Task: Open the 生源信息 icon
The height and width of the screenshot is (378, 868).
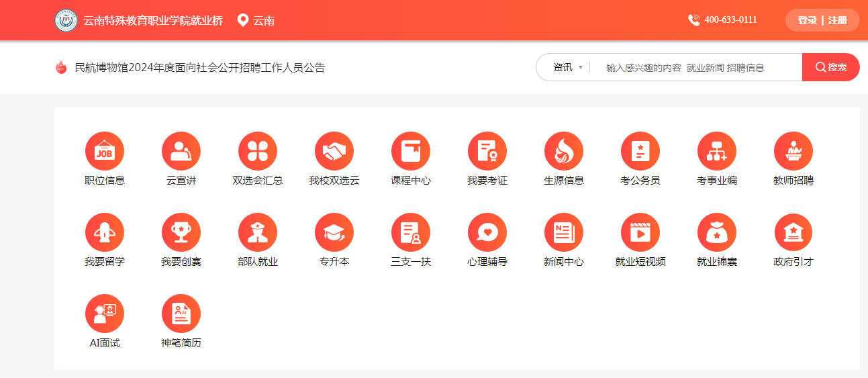Action: pyautogui.click(x=563, y=151)
